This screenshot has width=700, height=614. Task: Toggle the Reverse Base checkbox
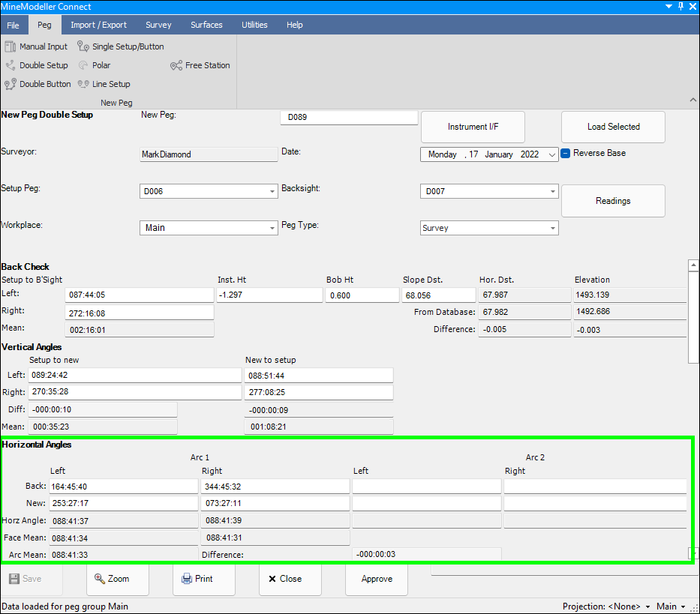[566, 153]
